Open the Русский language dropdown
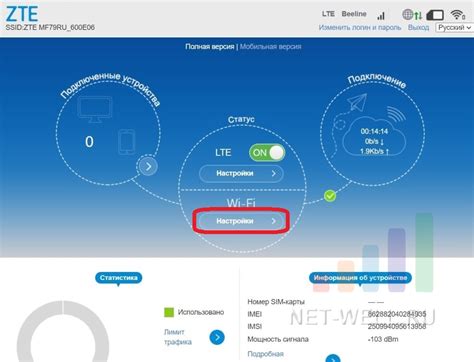This screenshot has height=362, width=474. coord(454,27)
